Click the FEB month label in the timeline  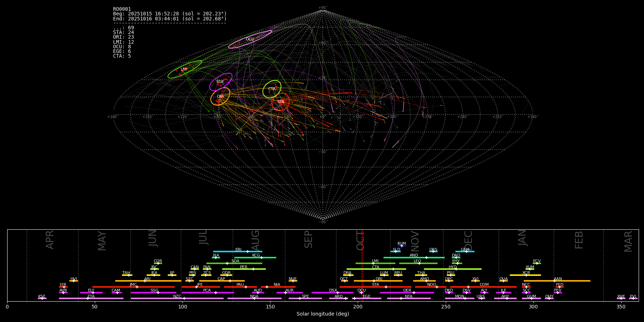coord(579,240)
